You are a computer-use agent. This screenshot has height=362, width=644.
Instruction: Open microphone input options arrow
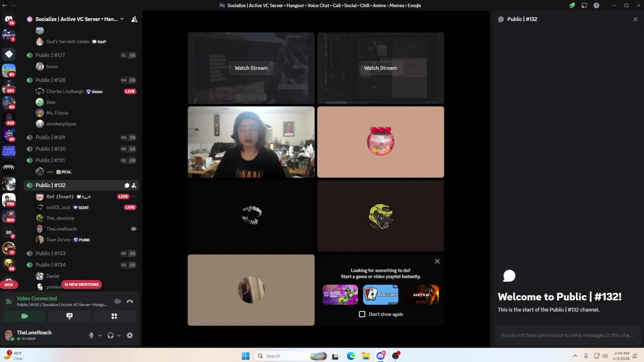[100, 335]
